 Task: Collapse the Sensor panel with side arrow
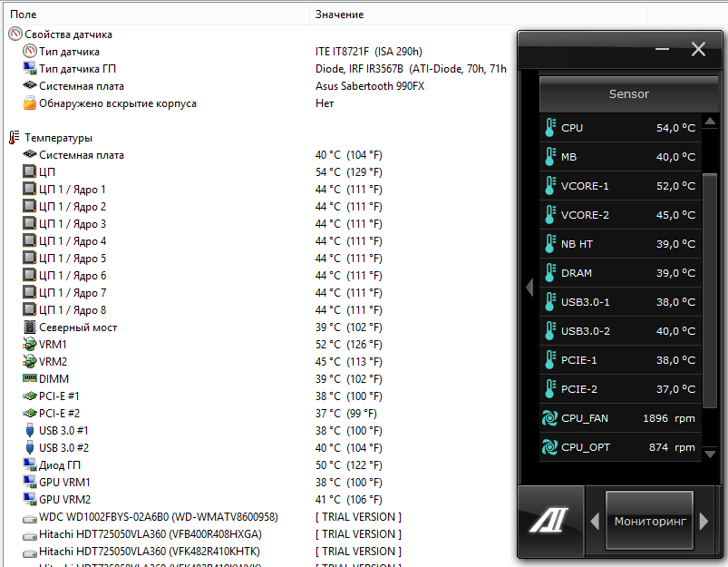click(x=529, y=288)
